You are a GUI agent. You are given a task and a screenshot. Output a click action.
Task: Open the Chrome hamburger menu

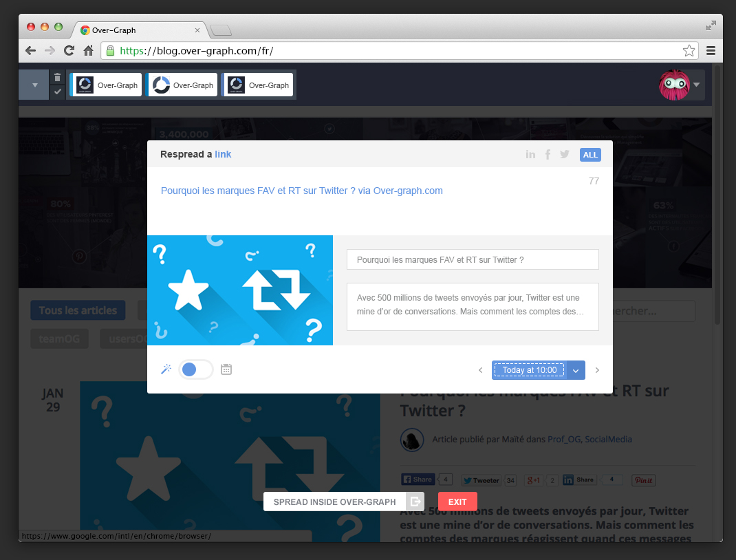coord(711,50)
